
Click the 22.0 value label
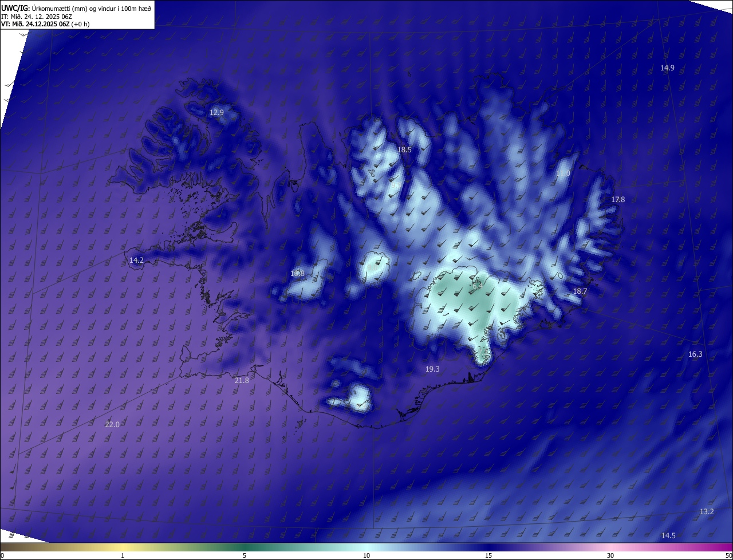click(x=112, y=424)
